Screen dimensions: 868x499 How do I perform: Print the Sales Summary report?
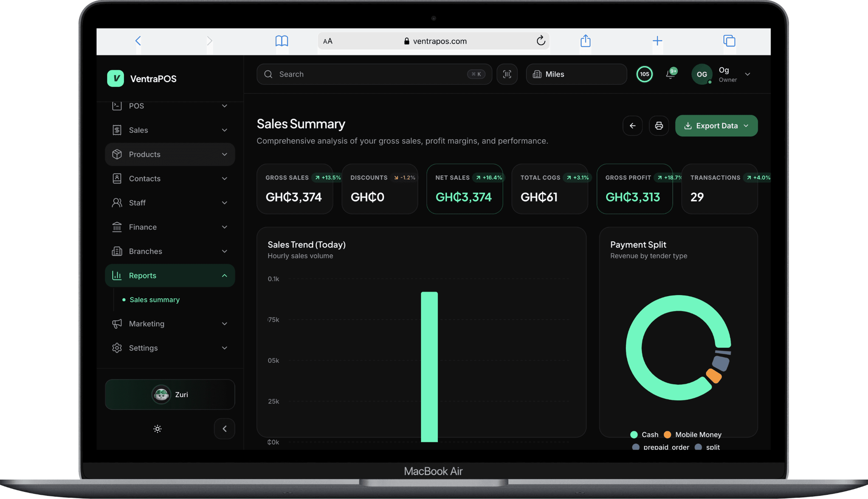coord(659,126)
